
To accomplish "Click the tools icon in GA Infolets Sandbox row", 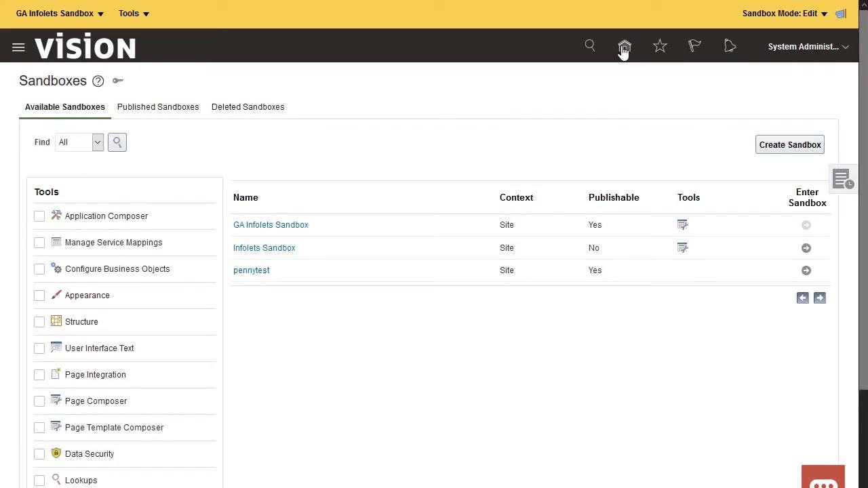I will pos(683,225).
